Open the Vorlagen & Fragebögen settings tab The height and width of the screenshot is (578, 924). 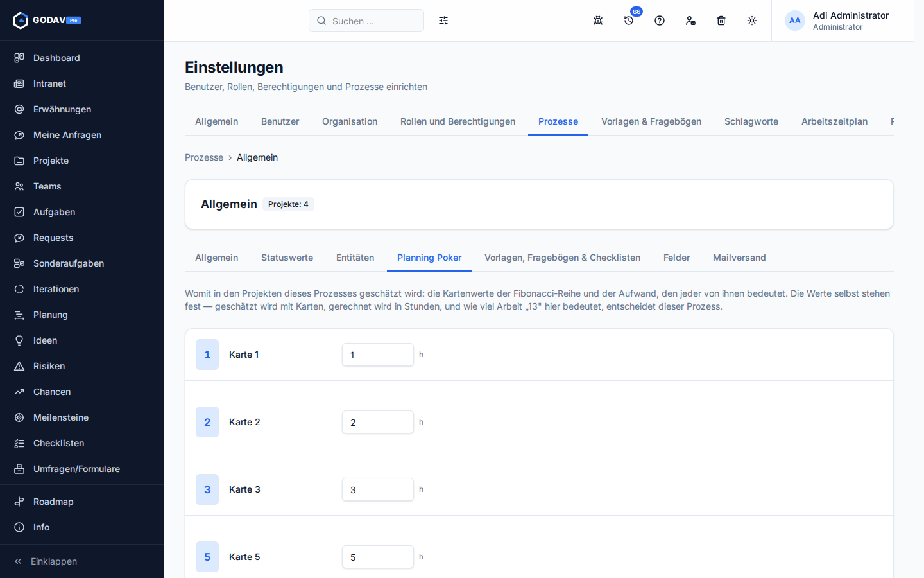(x=651, y=121)
